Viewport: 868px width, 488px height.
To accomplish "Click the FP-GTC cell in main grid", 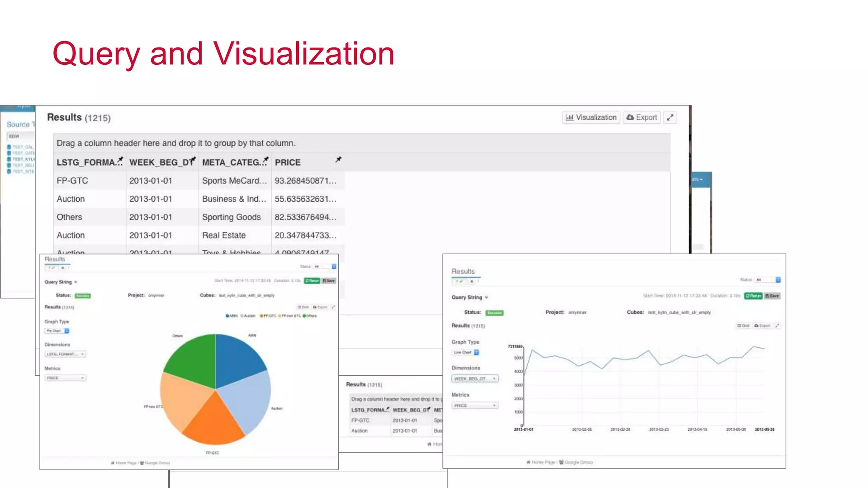I will (x=89, y=181).
